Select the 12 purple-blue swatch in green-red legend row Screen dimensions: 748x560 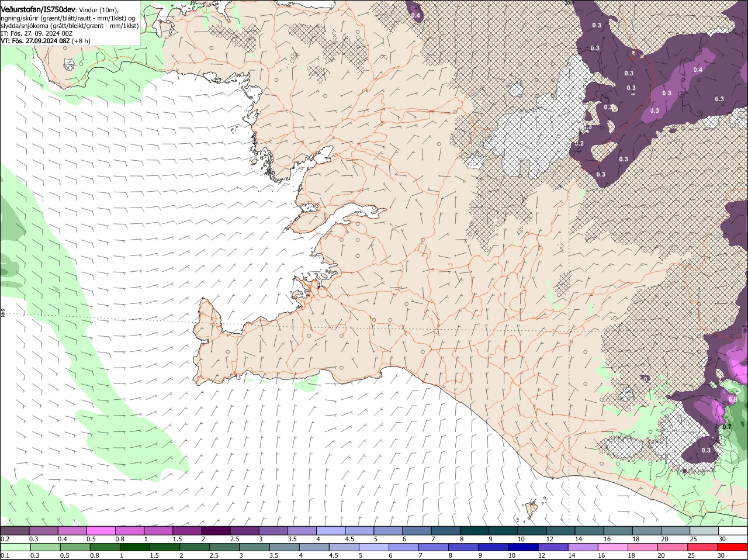pos(553,547)
